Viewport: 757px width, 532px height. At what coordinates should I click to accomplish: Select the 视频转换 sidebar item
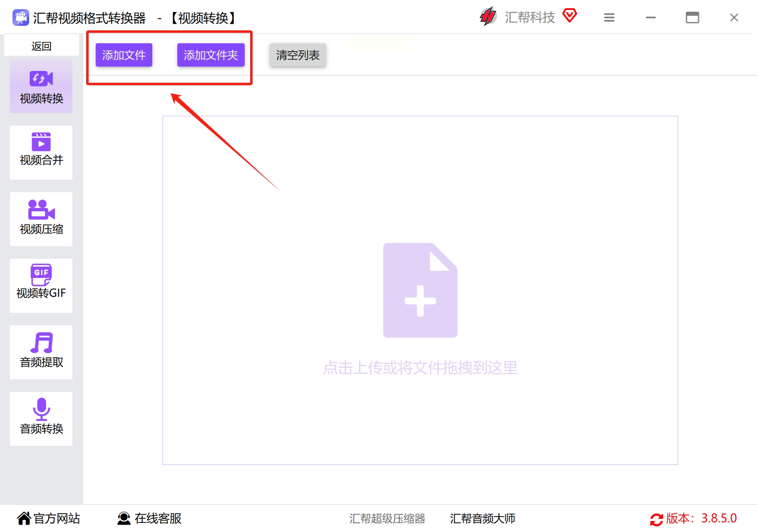click(x=41, y=86)
